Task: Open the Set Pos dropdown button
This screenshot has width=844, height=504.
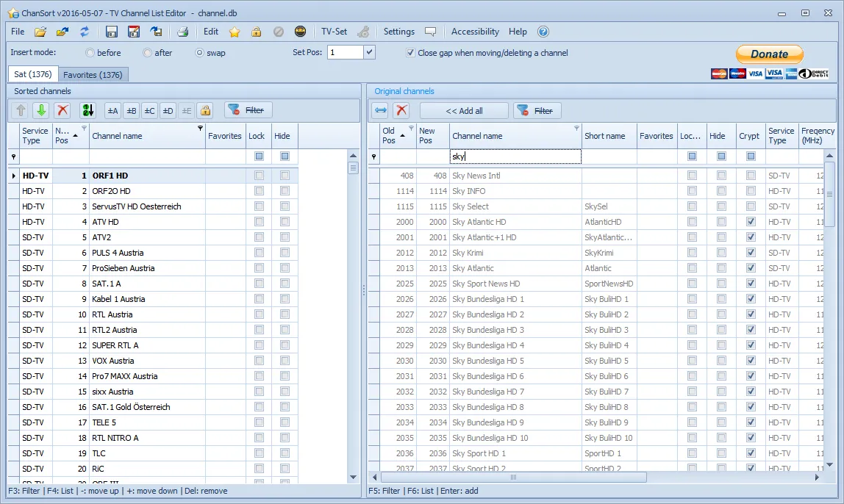Action: coord(369,52)
